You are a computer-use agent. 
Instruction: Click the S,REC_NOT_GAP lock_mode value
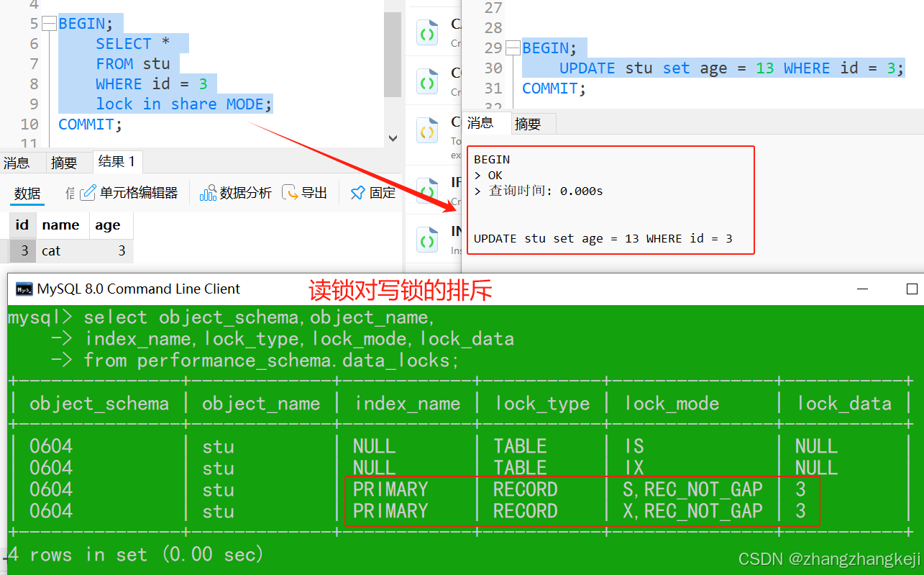point(693,489)
